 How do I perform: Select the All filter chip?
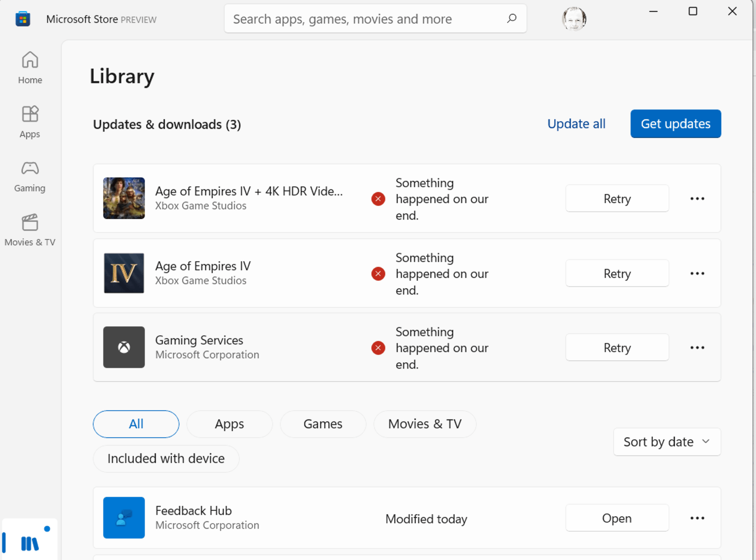(136, 424)
